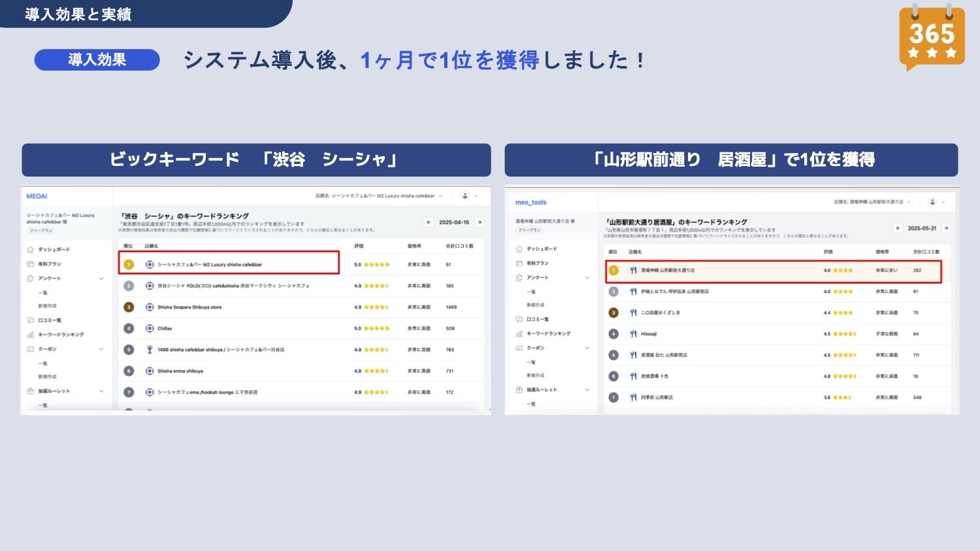Click the previous date arrow beside 2025-04-15
980x551 pixels.
point(429,222)
